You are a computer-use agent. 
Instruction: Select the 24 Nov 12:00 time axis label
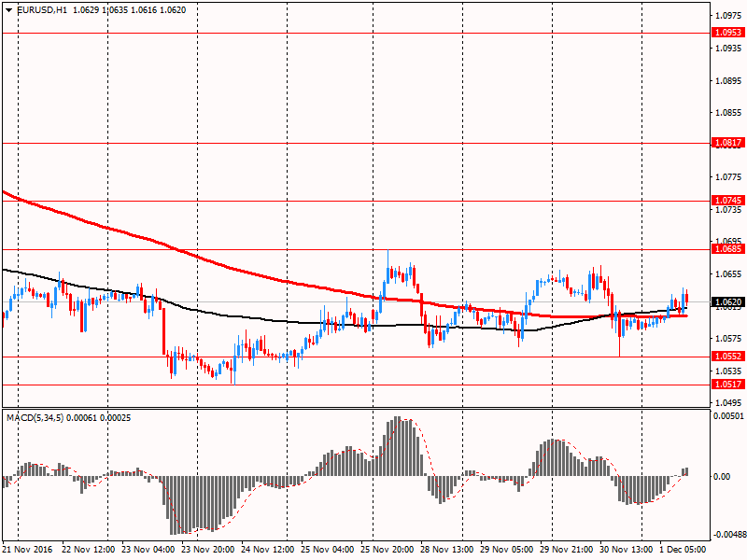pyautogui.click(x=268, y=549)
